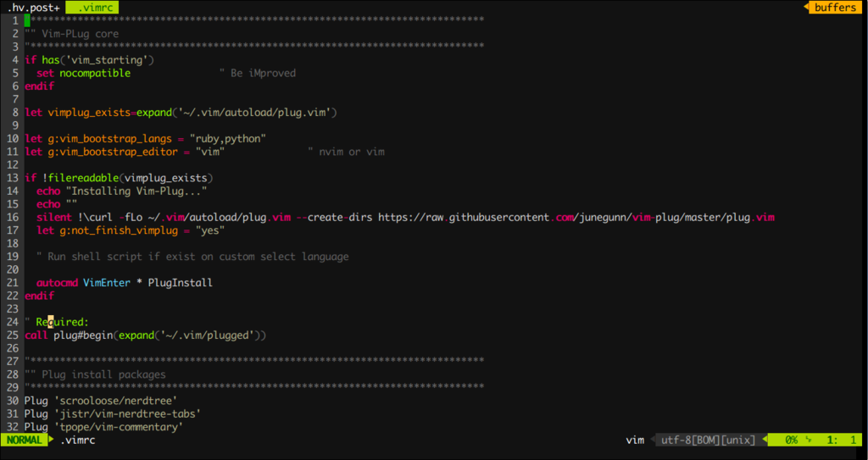Click "" Plug install packages comment

coord(95,374)
